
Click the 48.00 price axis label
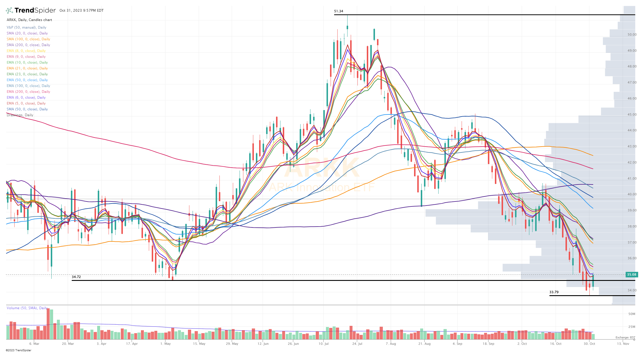[x=632, y=66]
